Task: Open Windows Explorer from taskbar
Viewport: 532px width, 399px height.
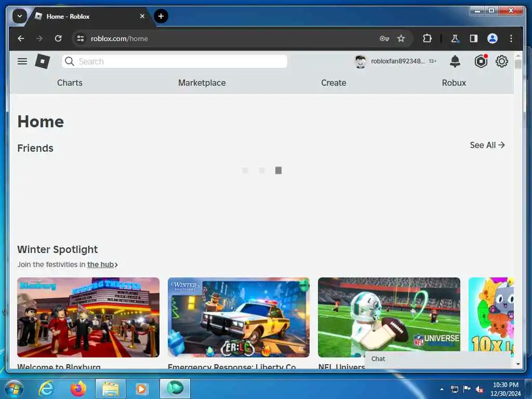Action: point(111,389)
